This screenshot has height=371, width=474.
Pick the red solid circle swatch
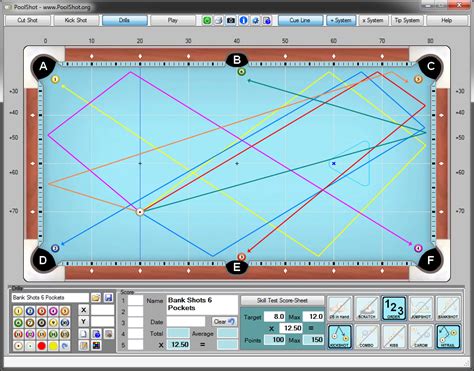(42, 346)
